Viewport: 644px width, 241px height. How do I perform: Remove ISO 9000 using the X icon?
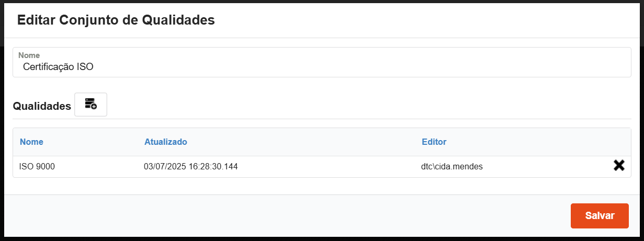click(619, 166)
